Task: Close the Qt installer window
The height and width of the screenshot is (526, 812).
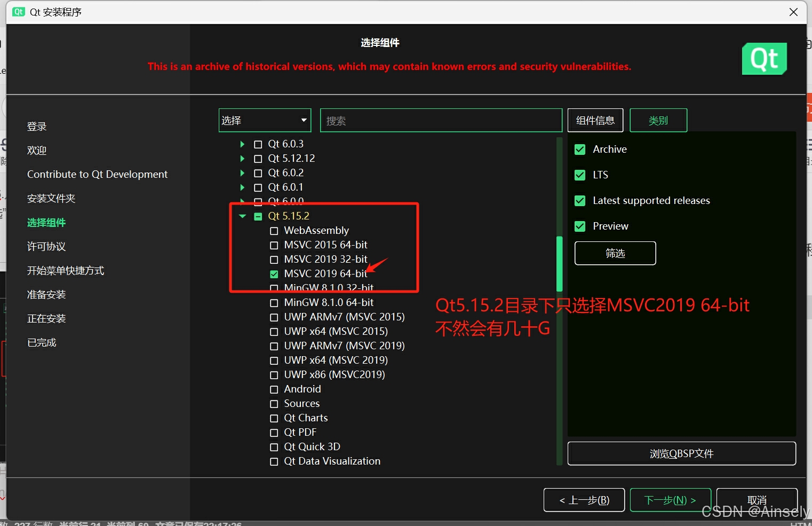Action: coord(793,12)
